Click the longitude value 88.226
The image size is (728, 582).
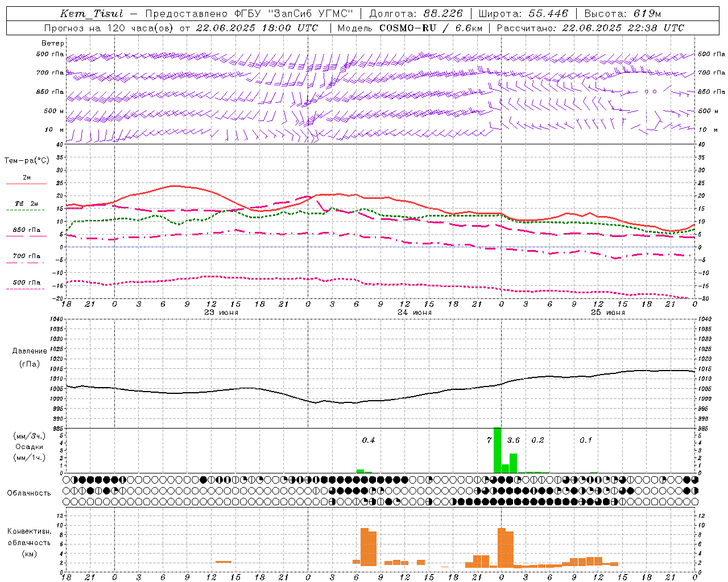tap(444, 14)
